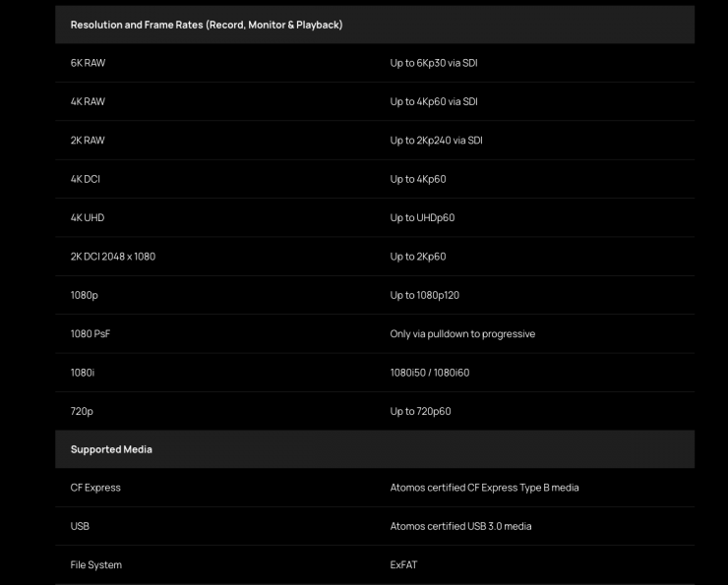Click the '1080i50 / 1080i60' value
This screenshot has width=728, height=585.
430,373
